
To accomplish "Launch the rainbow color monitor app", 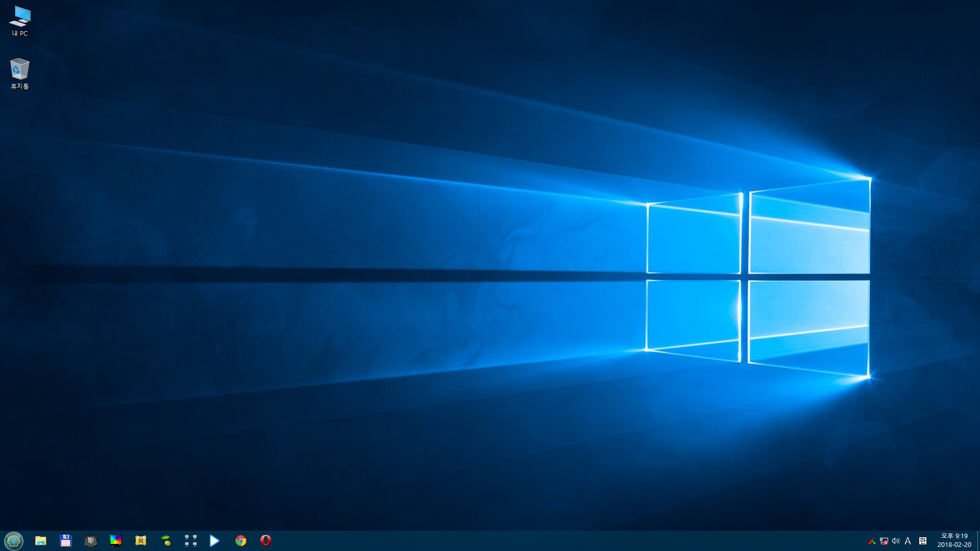I will click(116, 541).
